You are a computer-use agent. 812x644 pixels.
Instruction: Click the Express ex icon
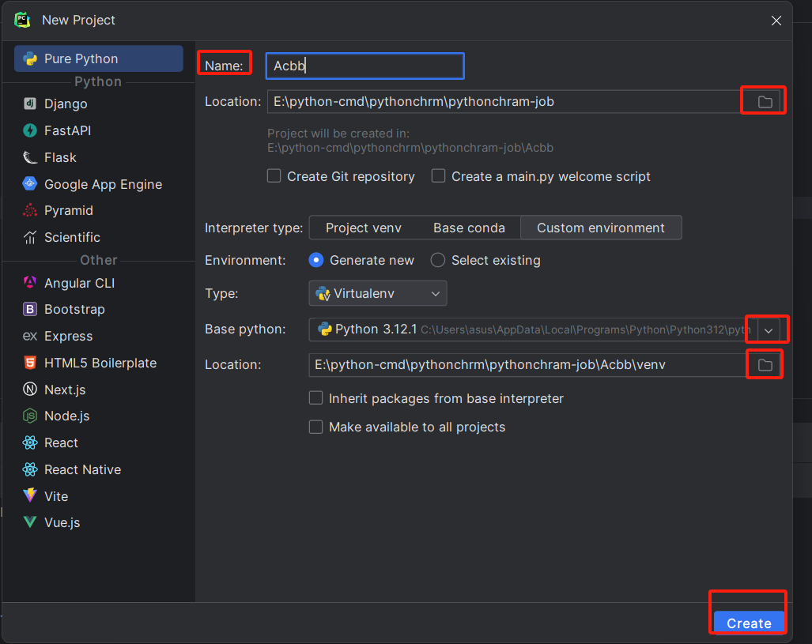pos(30,336)
